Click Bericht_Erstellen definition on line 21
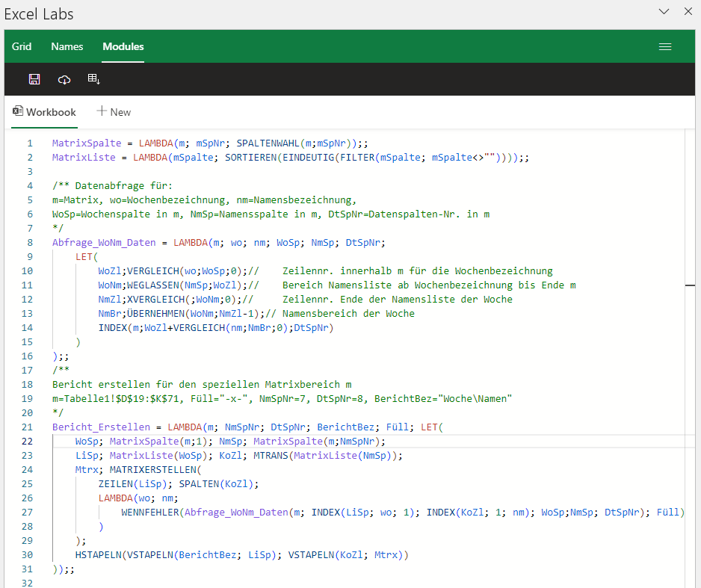This screenshot has width=701, height=588. tap(101, 427)
